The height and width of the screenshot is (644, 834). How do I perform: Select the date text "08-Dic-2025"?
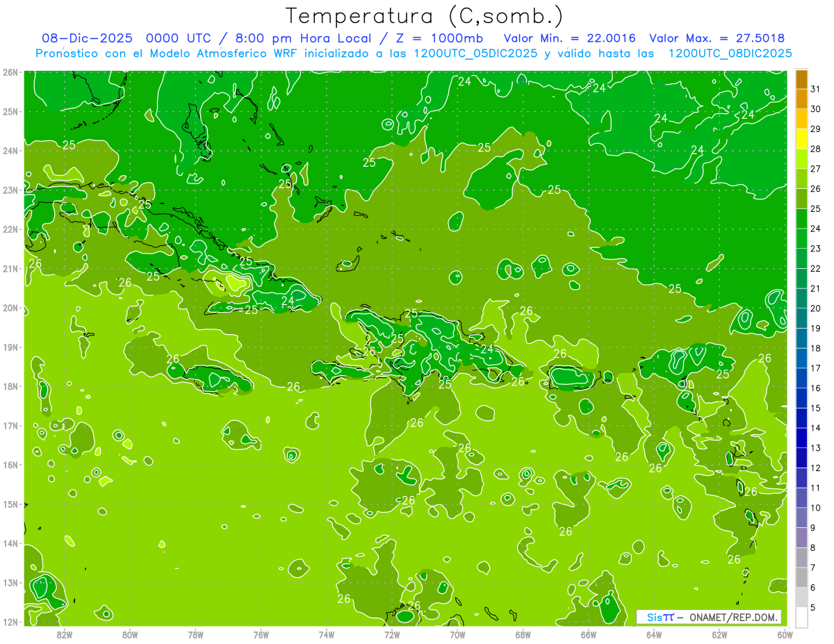tap(87, 38)
